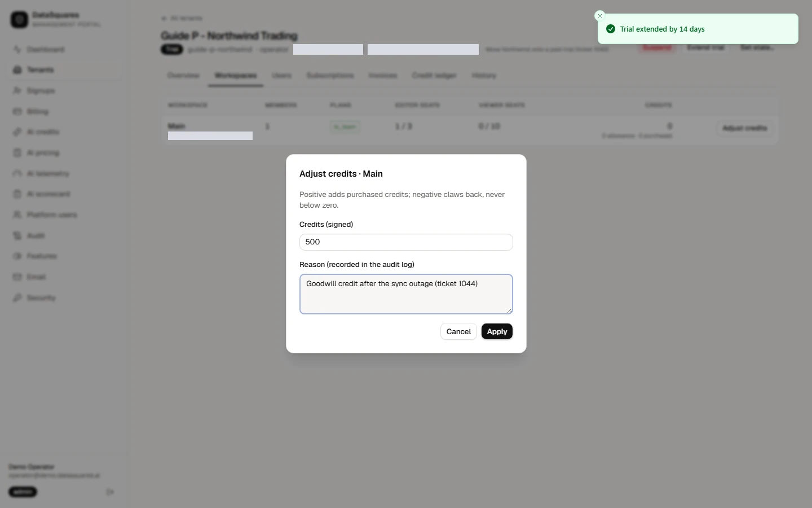Screen dimensions: 812x508
Task: Click the Security icon in the sidebar
Action: (x=17, y=298)
